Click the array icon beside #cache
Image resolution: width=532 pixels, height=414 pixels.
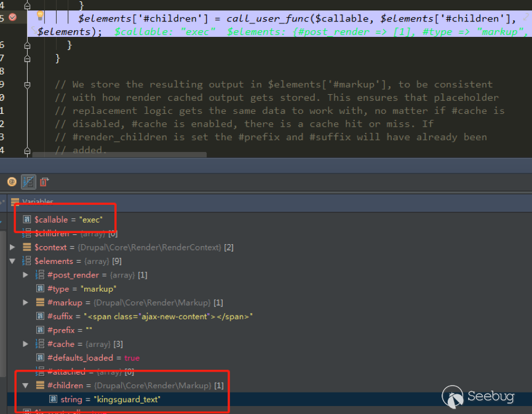pyautogui.click(x=40, y=344)
